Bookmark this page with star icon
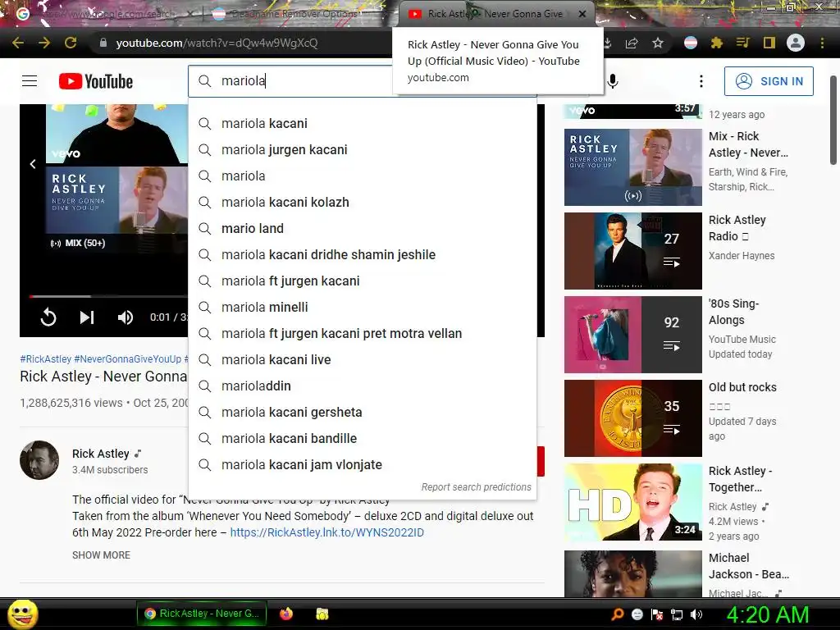 [658, 43]
